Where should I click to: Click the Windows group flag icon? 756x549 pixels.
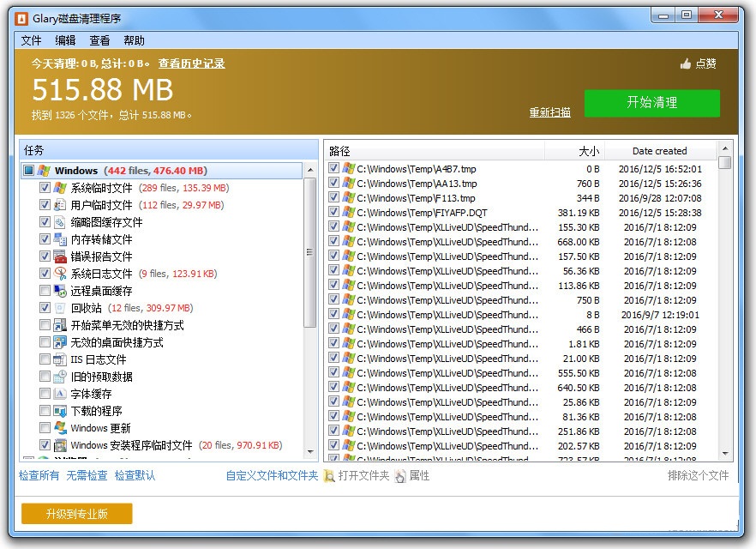(44, 171)
